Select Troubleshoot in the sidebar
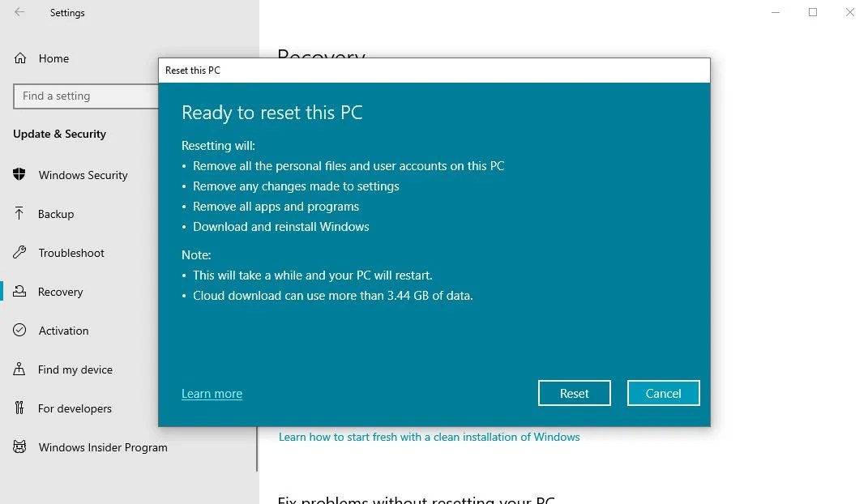The image size is (868, 504). (x=71, y=253)
